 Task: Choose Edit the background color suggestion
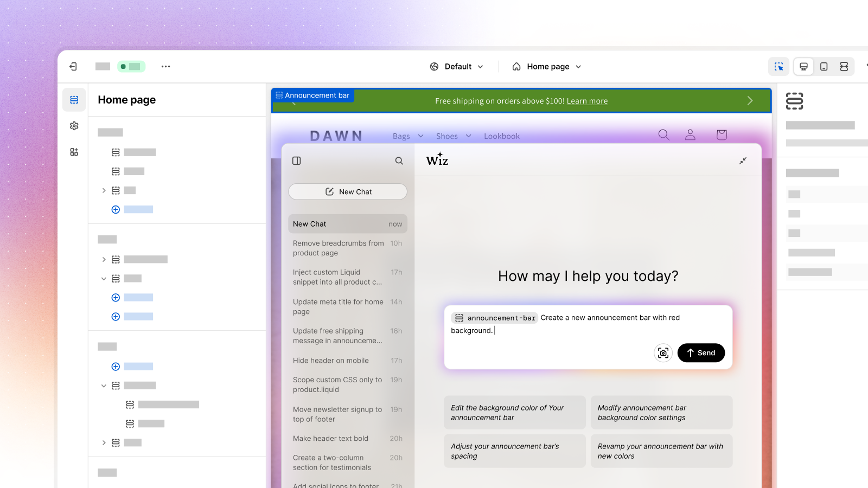point(514,413)
